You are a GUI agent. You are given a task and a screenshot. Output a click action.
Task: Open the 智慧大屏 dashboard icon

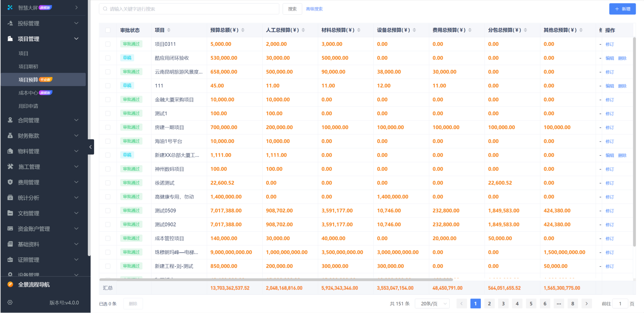pos(9,7)
